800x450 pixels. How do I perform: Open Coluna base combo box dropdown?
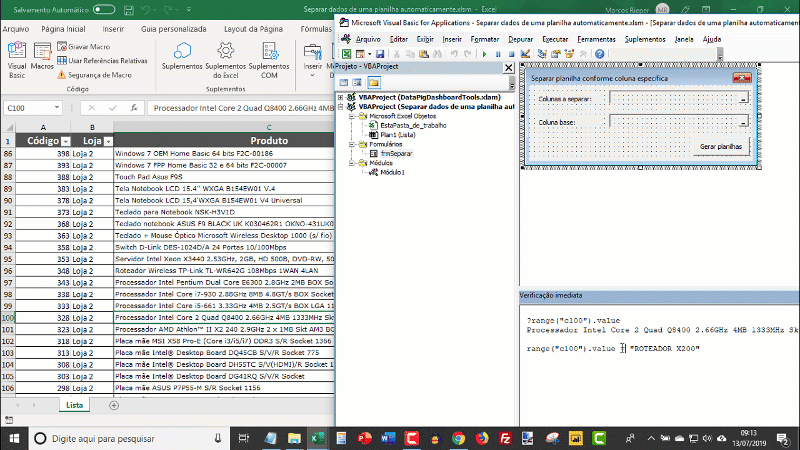(743, 121)
